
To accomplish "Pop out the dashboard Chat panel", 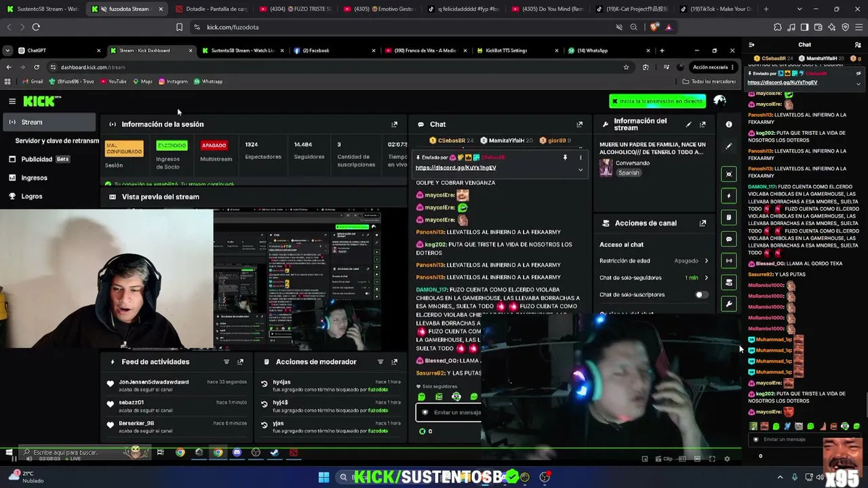I will (579, 124).
